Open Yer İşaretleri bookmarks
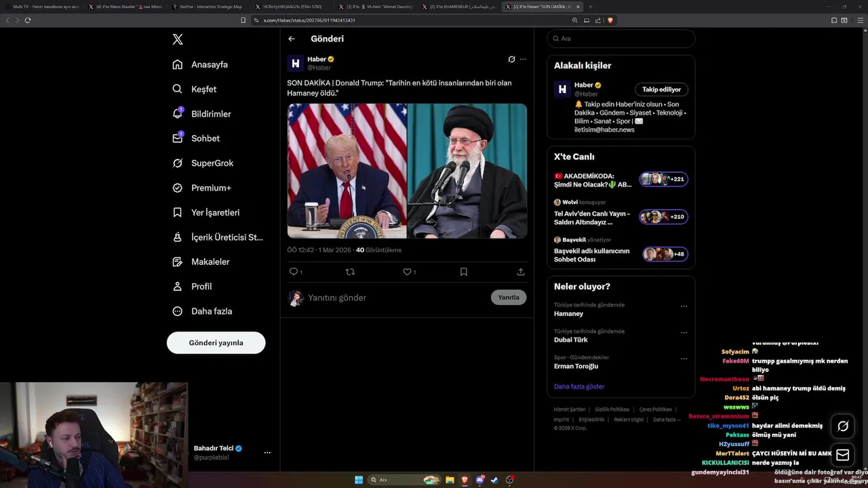 click(x=206, y=212)
